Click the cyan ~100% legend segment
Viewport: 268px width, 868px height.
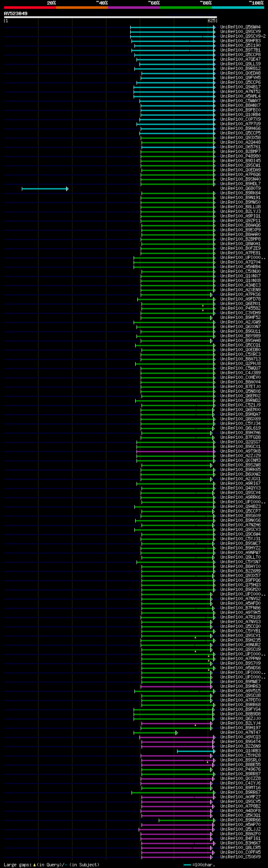pos(238,8)
